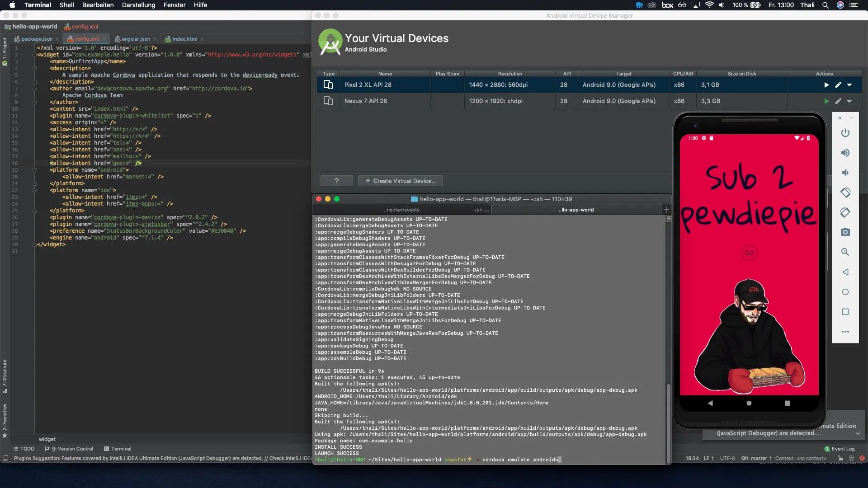Open emulator zoom mode
Image resolution: width=868 pixels, height=488 pixels.
[x=845, y=252]
